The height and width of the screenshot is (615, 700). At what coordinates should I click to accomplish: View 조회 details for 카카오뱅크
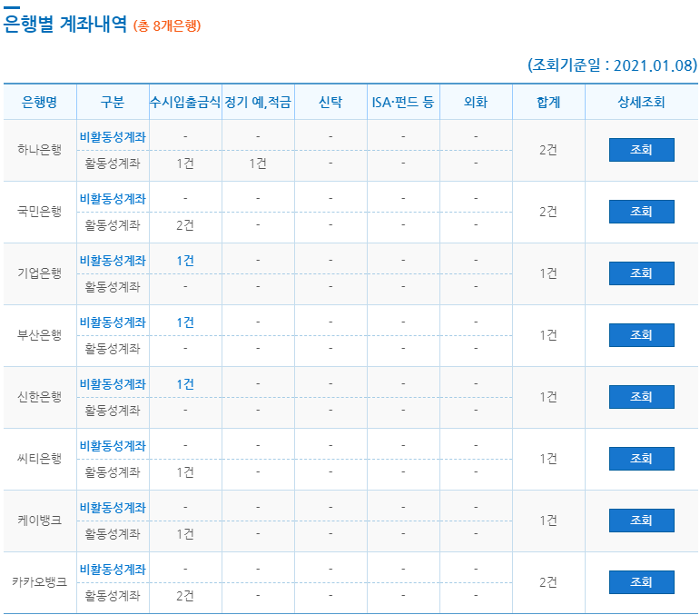[x=641, y=582]
